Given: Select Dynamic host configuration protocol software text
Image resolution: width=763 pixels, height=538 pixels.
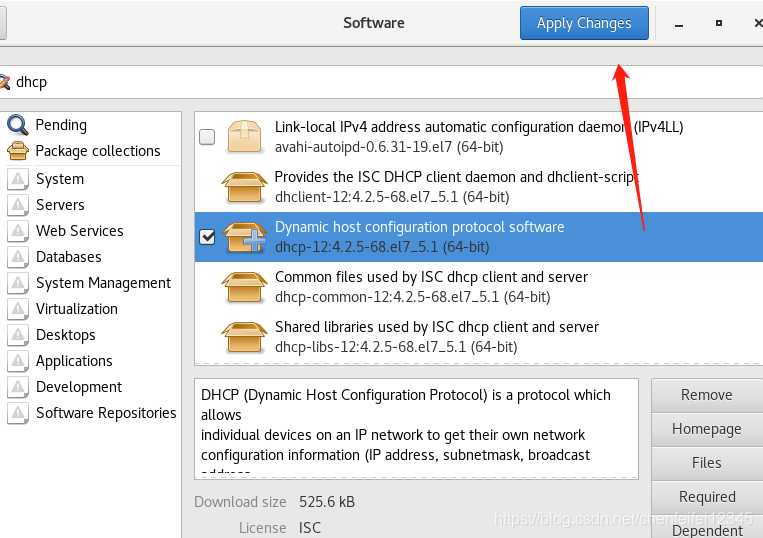Looking at the screenshot, I should tap(419, 227).
